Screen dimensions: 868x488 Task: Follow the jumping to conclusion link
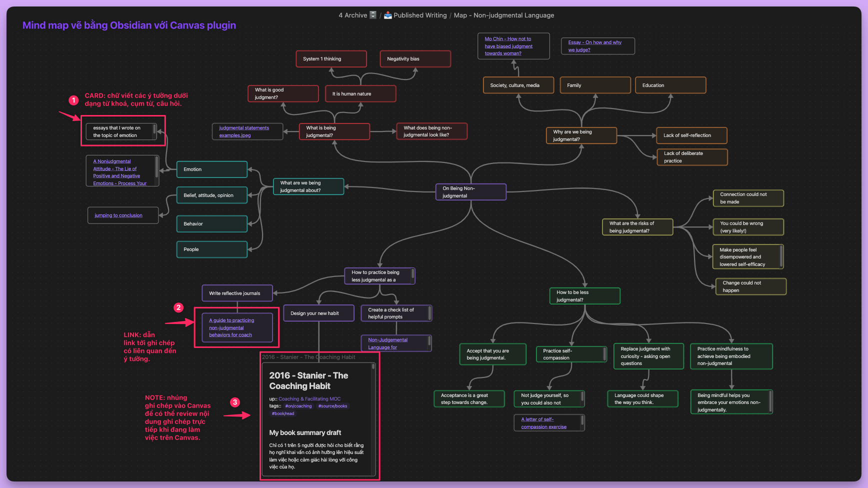(x=118, y=215)
